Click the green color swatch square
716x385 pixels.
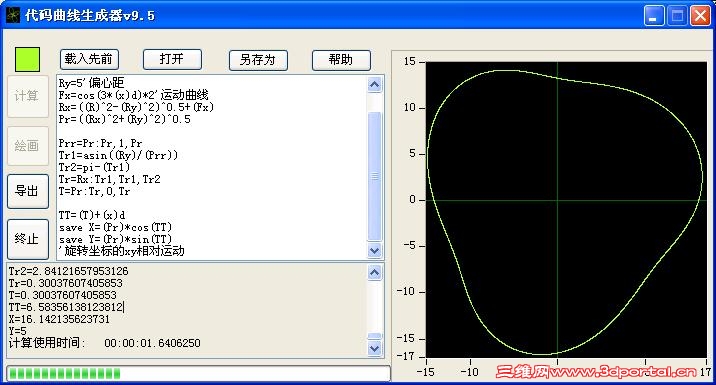27,59
